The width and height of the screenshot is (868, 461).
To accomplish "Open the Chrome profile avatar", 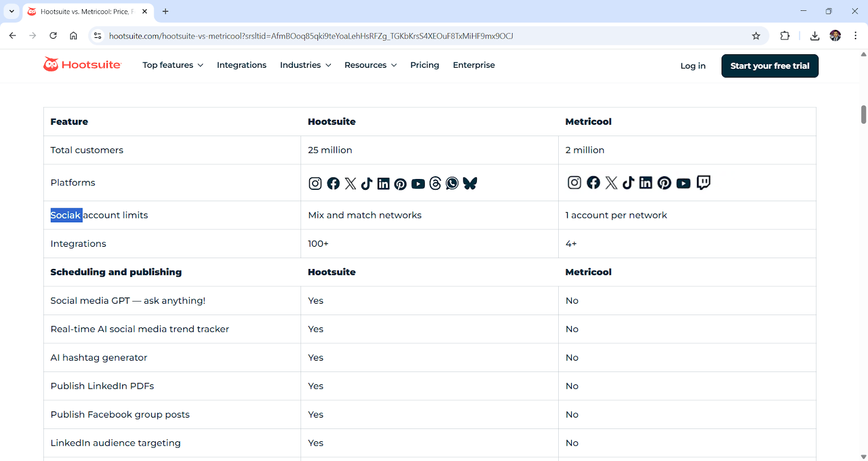I will pos(835,36).
